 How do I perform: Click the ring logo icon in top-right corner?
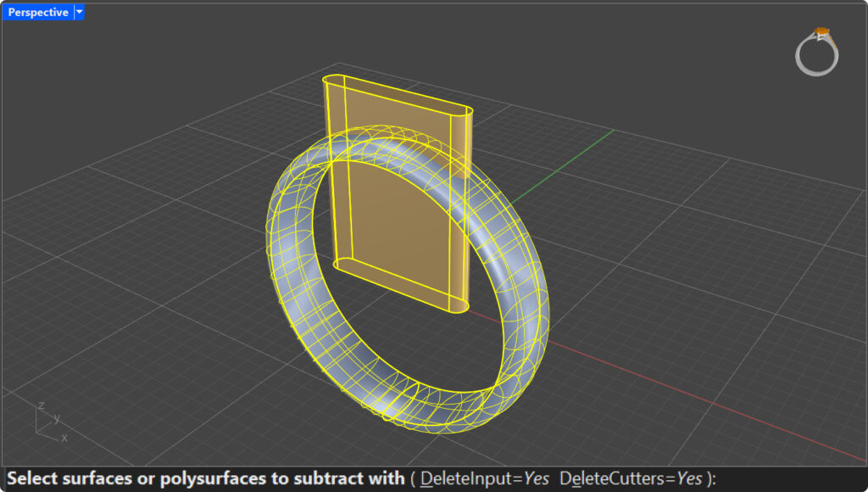[816, 53]
